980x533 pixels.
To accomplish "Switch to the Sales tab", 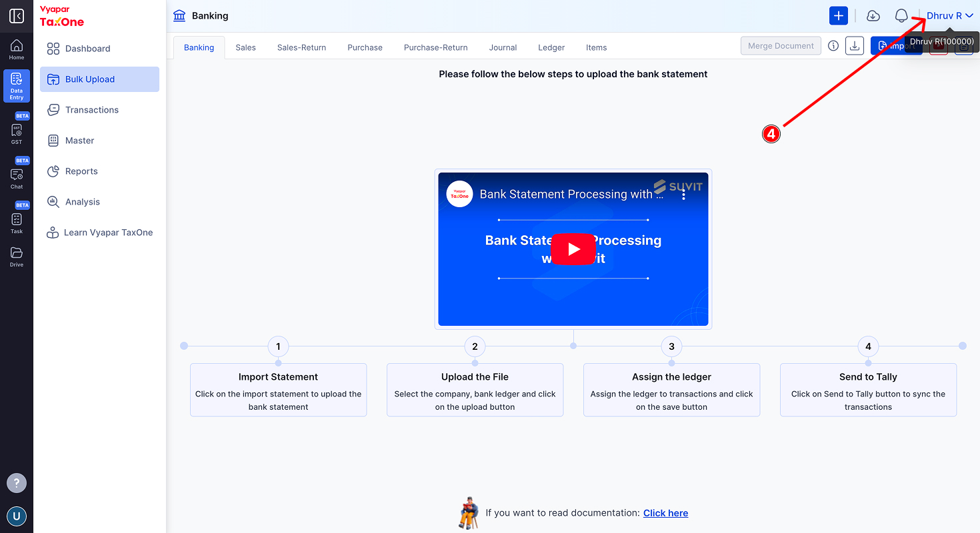I will tap(246, 47).
